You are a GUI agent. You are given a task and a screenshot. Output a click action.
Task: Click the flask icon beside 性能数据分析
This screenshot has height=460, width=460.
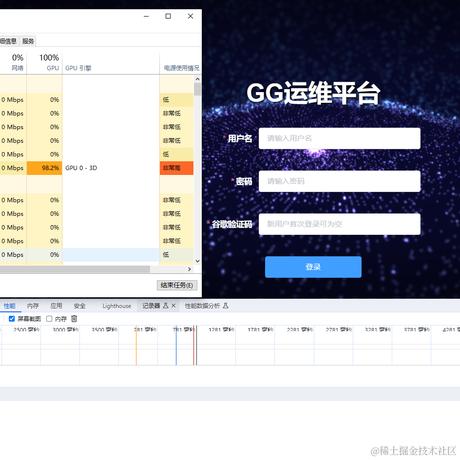pos(226,305)
